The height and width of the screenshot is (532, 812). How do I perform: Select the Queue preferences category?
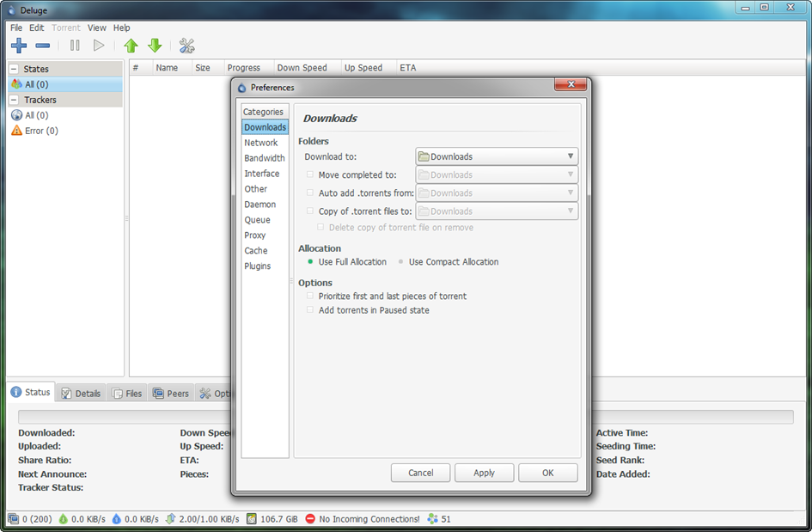click(x=265, y=220)
